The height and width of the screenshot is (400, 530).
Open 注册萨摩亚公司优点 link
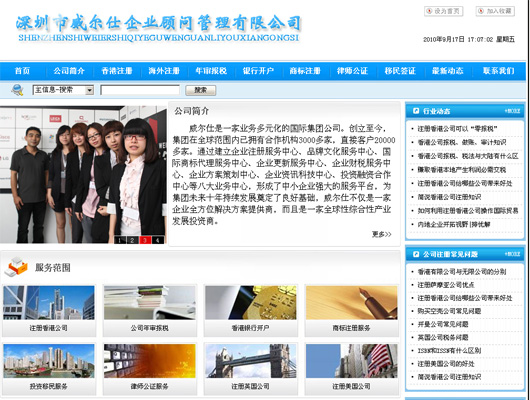tap(446, 285)
